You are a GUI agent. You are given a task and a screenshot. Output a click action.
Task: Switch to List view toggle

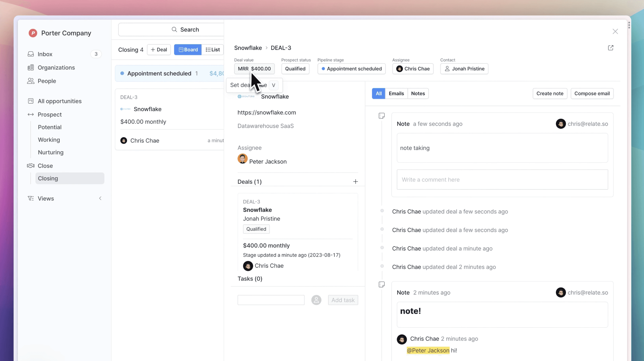click(212, 50)
